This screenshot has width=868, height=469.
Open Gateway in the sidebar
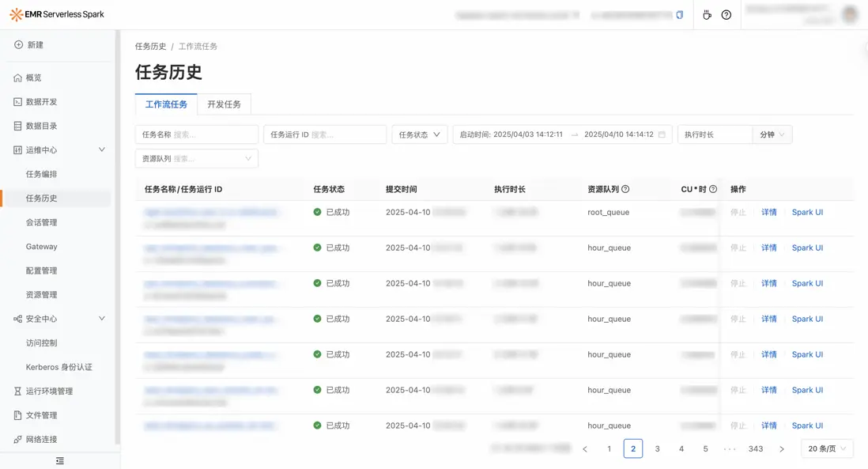tap(42, 247)
